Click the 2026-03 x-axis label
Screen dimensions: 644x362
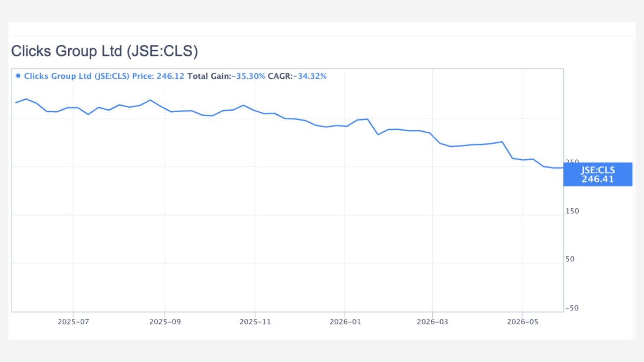pos(432,322)
